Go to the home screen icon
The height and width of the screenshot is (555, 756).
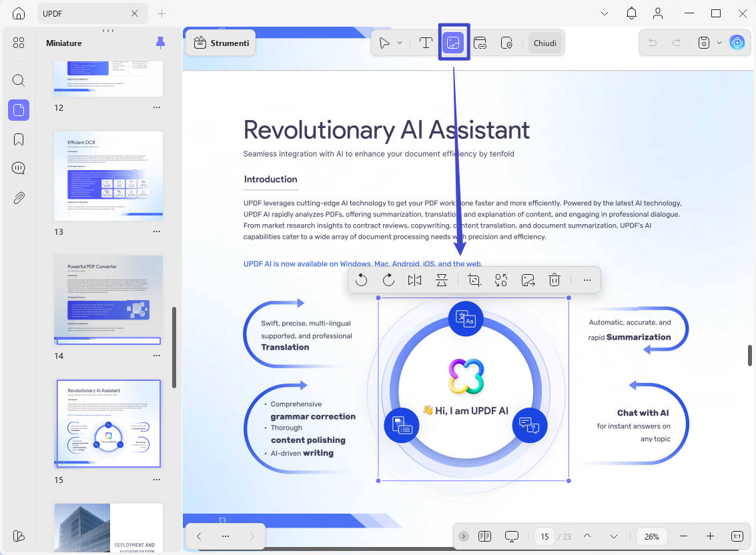(x=18, y=13)
